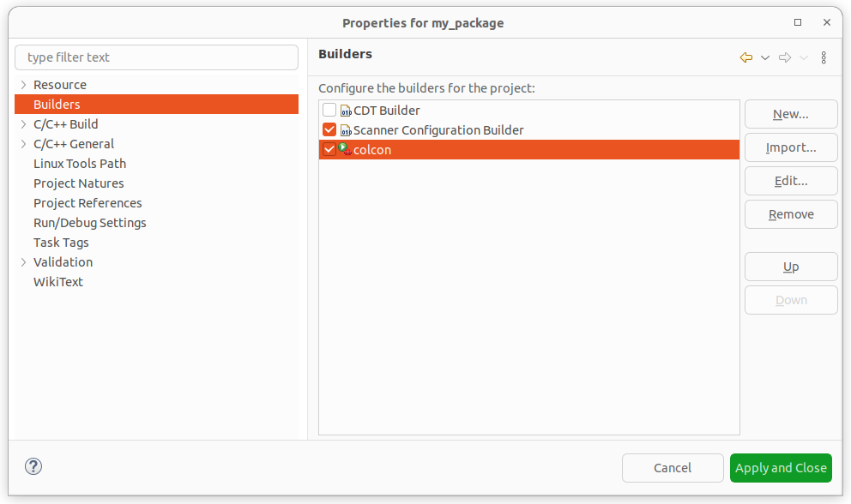
Task: Click Apply and Close
Action: pyautogui.click(x=781, y=467)
